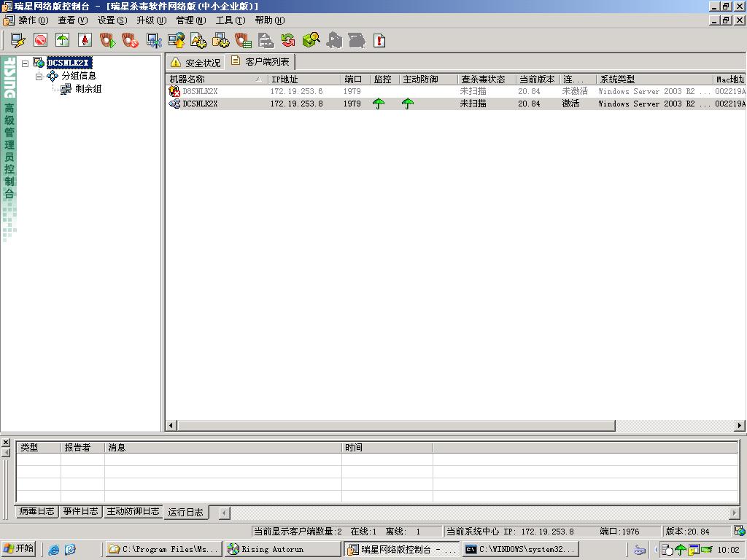The width and height of the screenshot is (747, 560).
Task: Collapse the 分组信息 tree node
Action: (x=39, y=76)
